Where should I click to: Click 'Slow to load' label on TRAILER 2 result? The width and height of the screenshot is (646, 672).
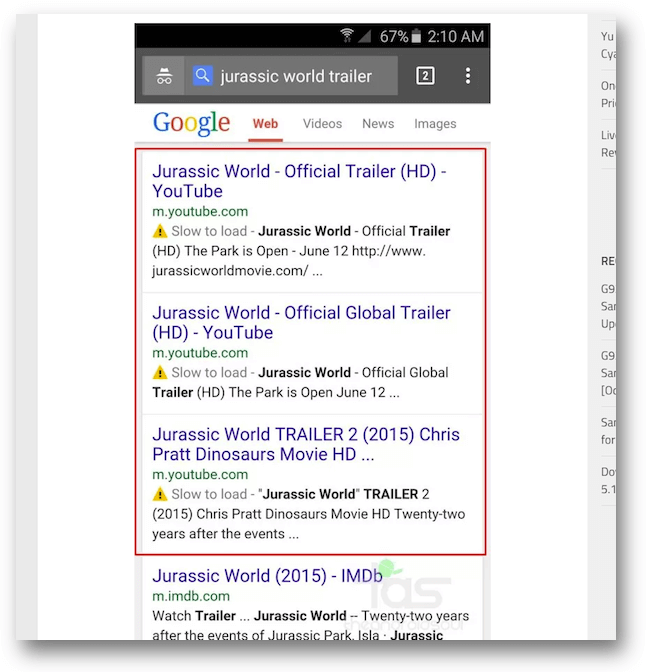(209, 494)
